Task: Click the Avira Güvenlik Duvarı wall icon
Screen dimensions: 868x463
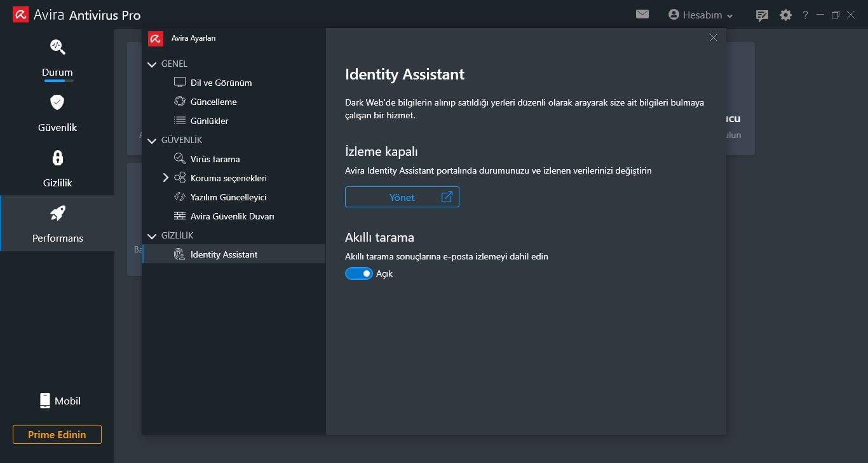Action: 180,216
